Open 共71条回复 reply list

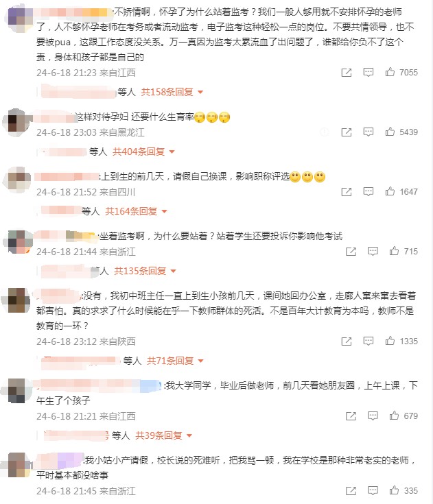click(x=175, y=361)
